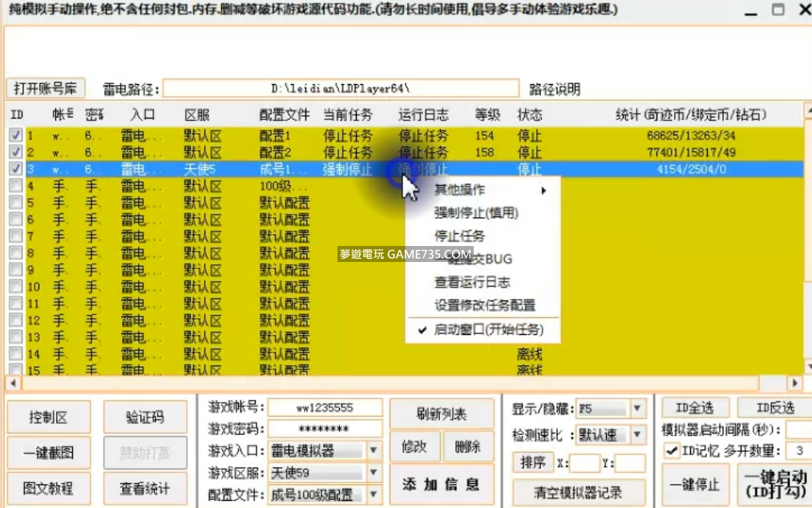
Task: Open the 配置文件 dropdown at bottom
Action: (x=374, y=495)
